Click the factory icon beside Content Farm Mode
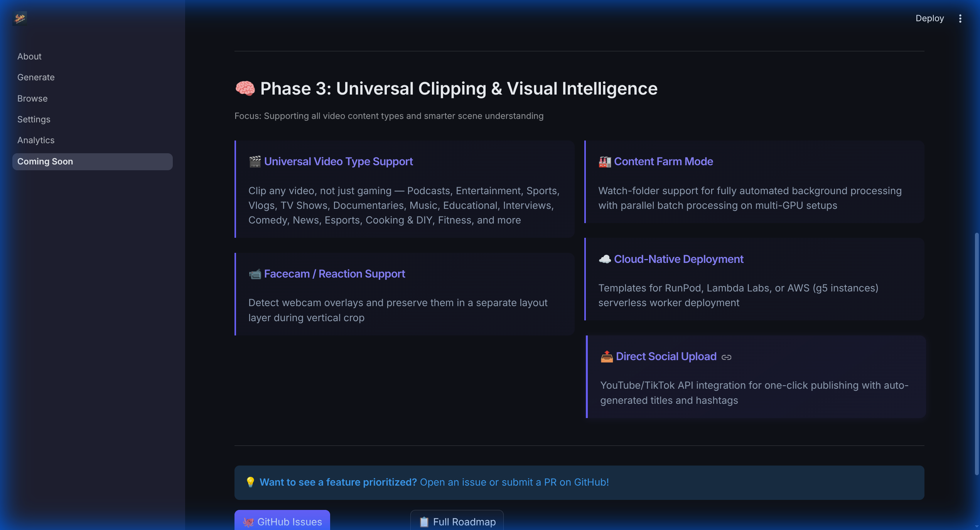The width and height of the screenshot is (980, 530). tap(604, 162)
